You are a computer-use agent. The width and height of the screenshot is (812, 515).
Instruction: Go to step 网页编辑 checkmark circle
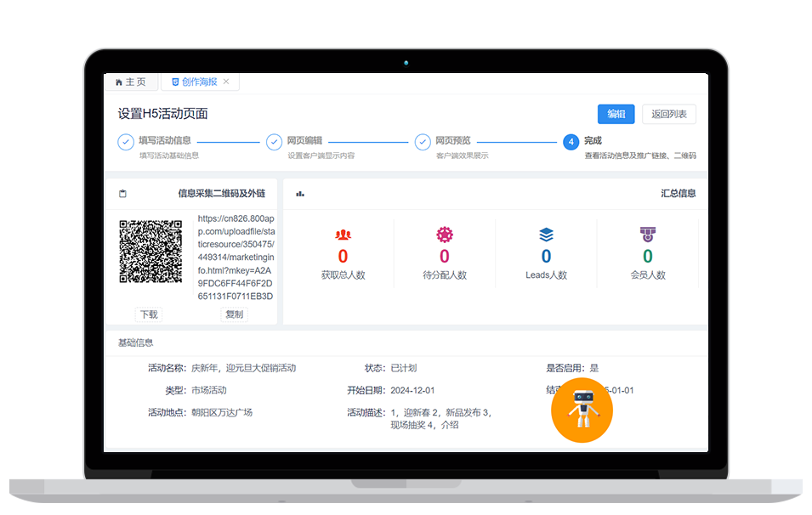(274, 142)
